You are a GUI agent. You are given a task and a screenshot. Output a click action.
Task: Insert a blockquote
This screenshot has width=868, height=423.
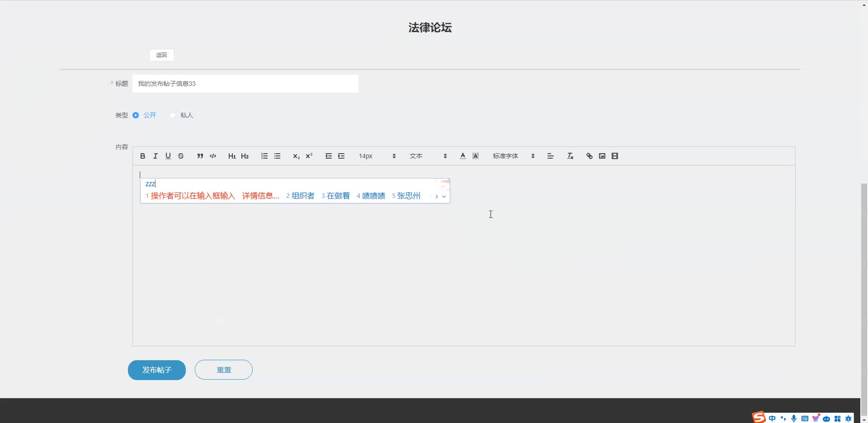click(200, 156)
